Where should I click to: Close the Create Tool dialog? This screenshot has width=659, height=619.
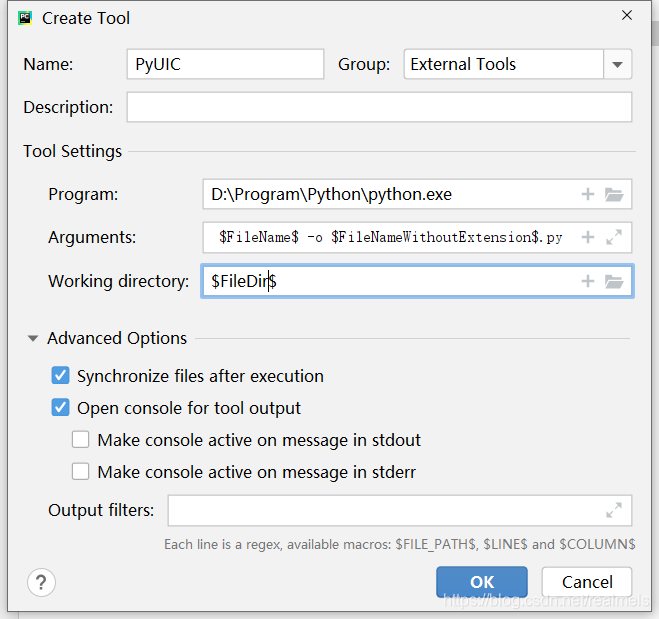tap(627, 16)
